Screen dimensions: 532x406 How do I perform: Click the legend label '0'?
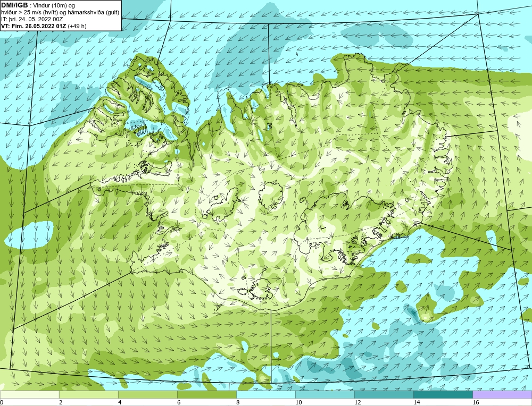click(x=2, y=402)
